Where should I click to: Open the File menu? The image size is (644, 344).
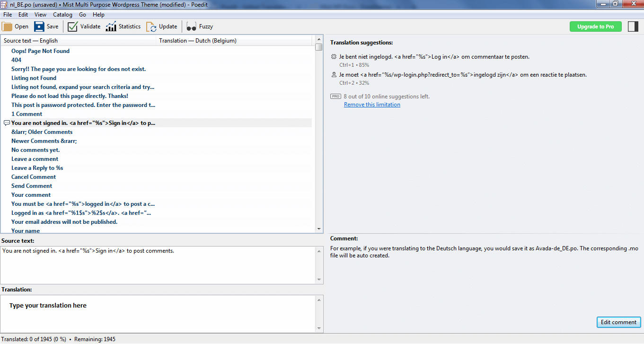pyautogui.click(x=8, y=15)
